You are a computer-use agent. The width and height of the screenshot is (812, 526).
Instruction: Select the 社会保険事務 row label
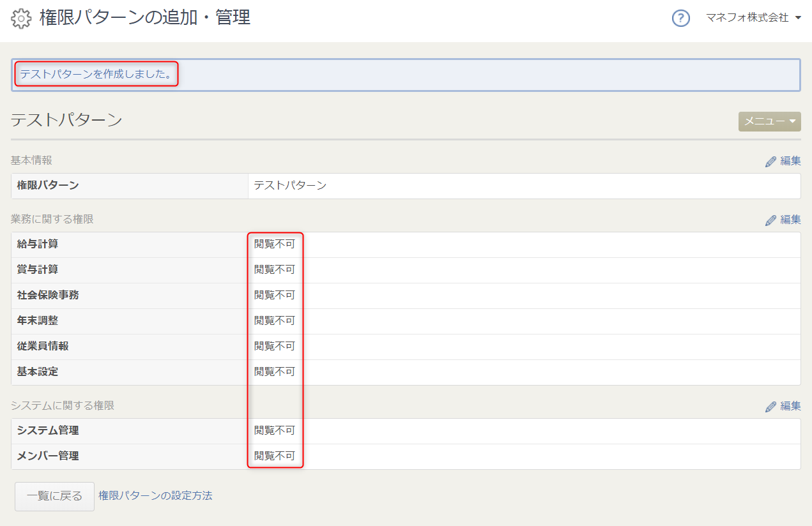coord(48,295)
